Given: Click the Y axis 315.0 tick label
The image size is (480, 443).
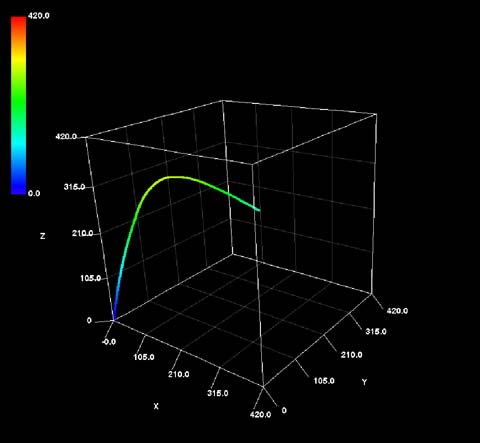Looking at the screenshot, I should coord(376,332).
